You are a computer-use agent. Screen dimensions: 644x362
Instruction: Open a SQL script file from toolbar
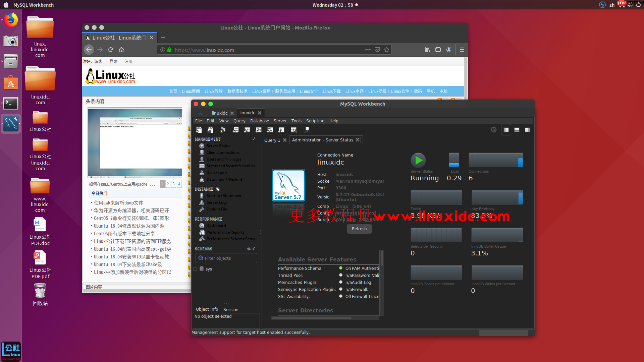pyautogui.click(x=210, y=130)
